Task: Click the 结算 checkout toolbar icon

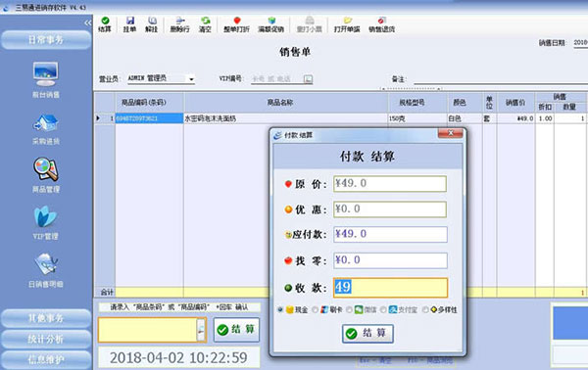Action: click(x=105, y=24)
